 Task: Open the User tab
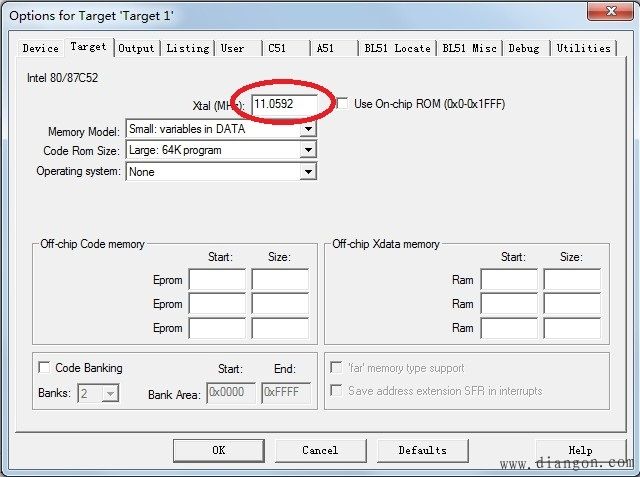click(x=238, y=48)
